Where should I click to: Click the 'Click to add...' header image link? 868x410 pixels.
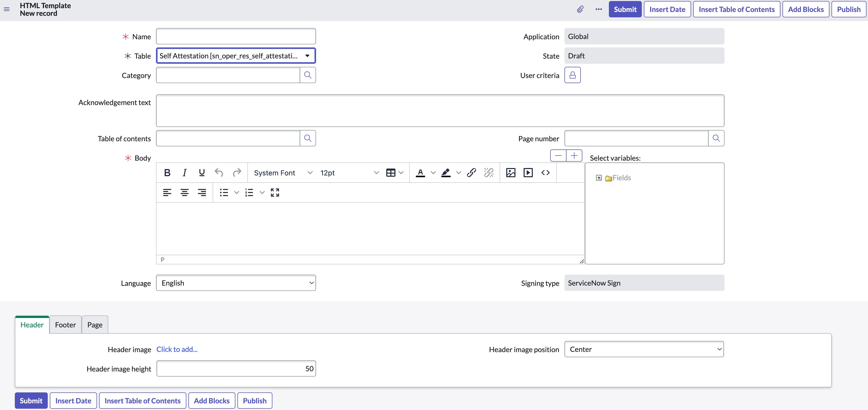[177, 349]
